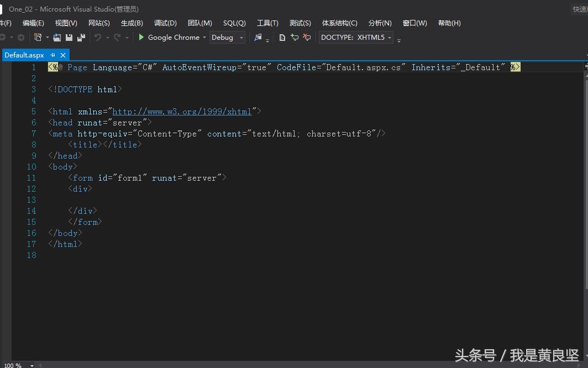Open the 工具(T) menu
Viewport: 588px width, 368px height.
267,23
